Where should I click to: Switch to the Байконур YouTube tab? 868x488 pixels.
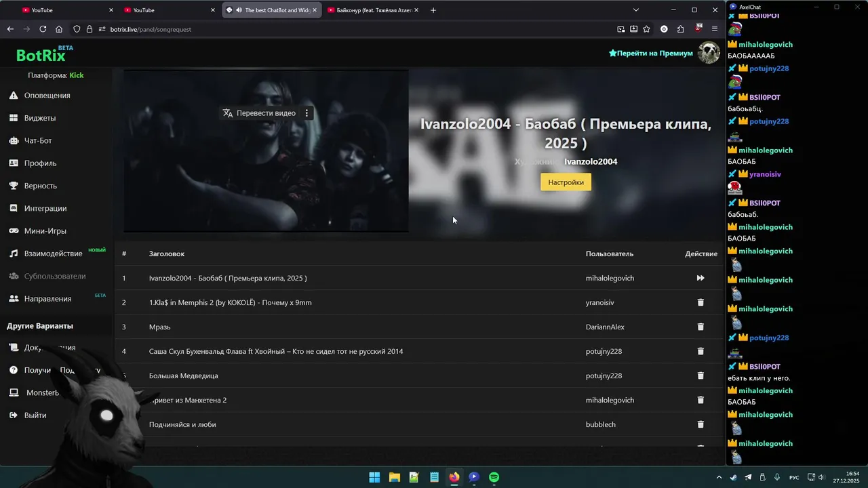(373, 10)
